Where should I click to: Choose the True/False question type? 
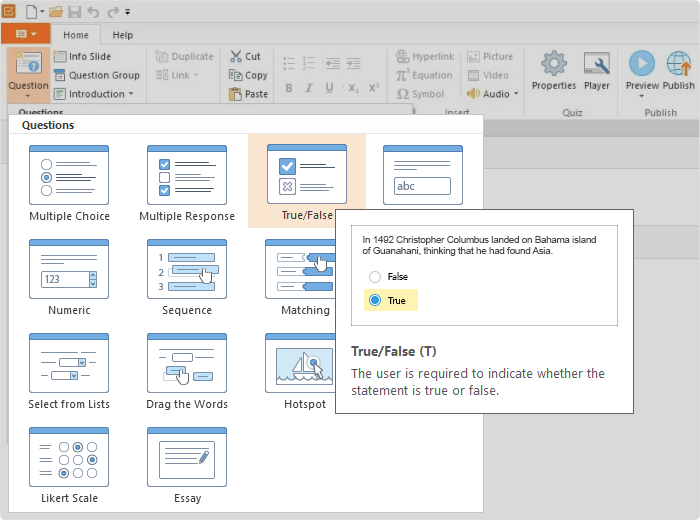(307, 181)
